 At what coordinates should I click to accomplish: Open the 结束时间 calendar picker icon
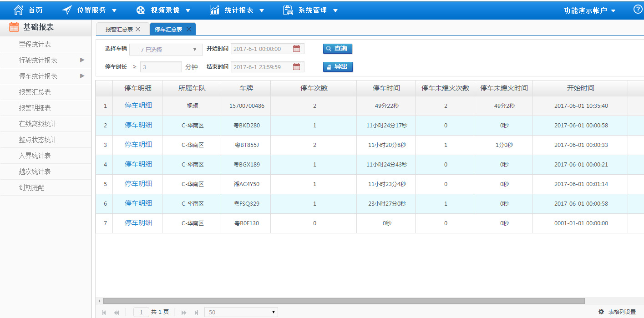pos(297,67)
